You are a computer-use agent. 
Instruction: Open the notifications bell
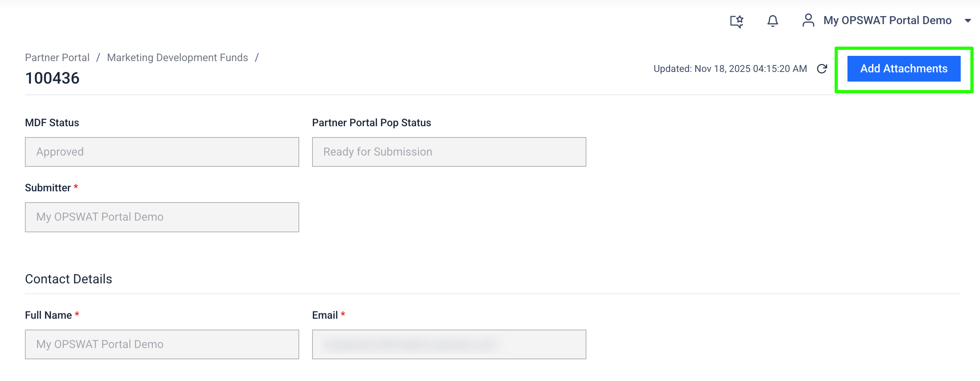[772, 21]
